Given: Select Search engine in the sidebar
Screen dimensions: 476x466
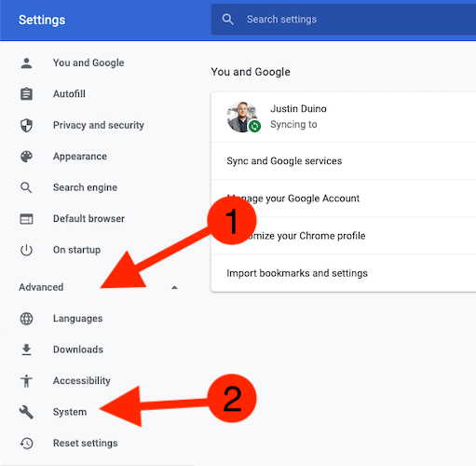Looking at the screenshot, I should pyautogui.click(x=85, y=187).
